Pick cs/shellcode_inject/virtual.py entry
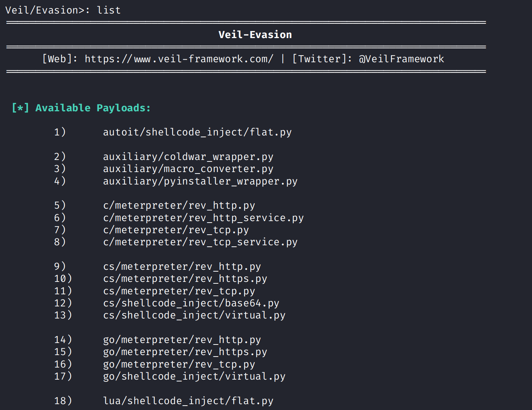This screenshot has width=532, height=410. click(x=194, y=315)
